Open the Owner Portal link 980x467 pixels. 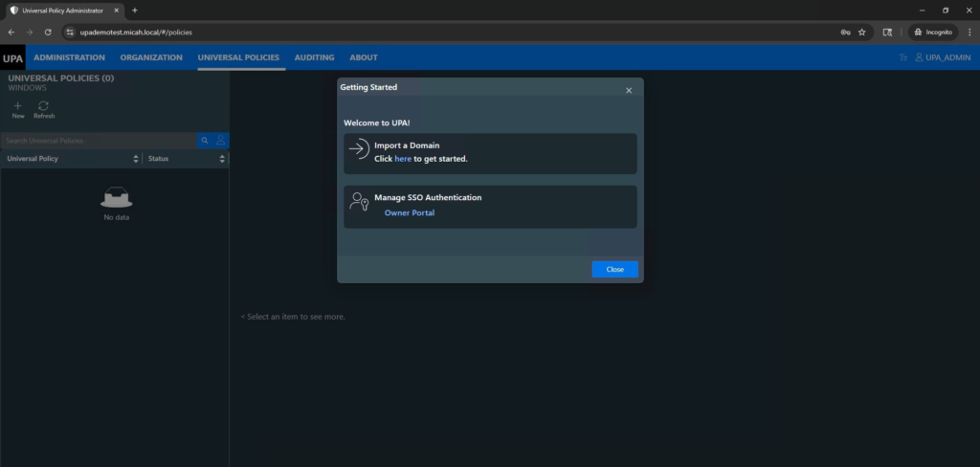pyautogui.click(x=409, y=212)
